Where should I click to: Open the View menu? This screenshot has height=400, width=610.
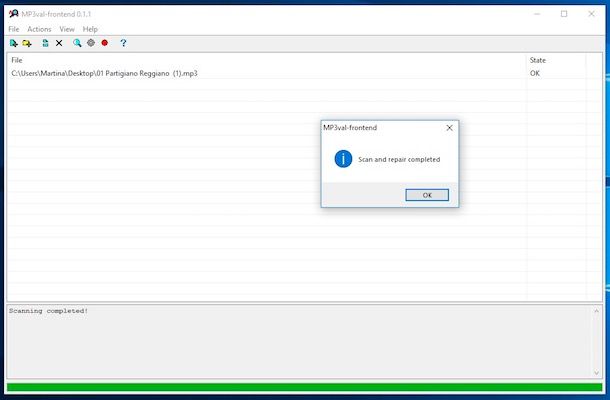tap(67, 29)
